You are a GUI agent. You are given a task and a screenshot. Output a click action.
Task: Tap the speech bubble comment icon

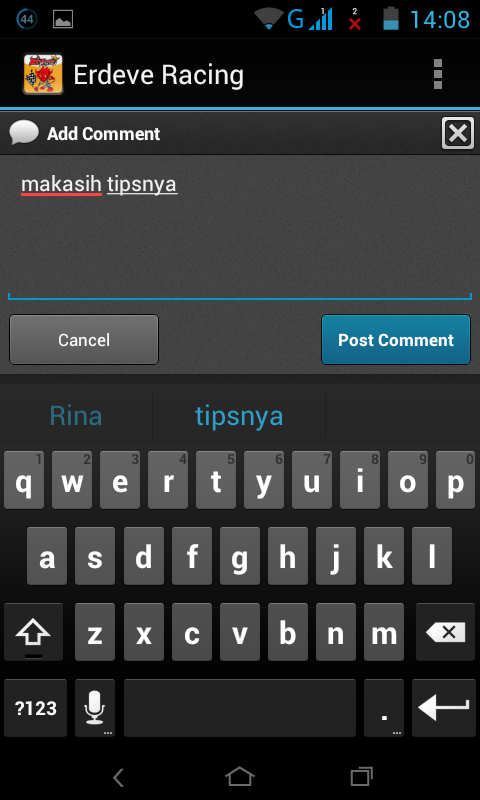tap(23, 133)
